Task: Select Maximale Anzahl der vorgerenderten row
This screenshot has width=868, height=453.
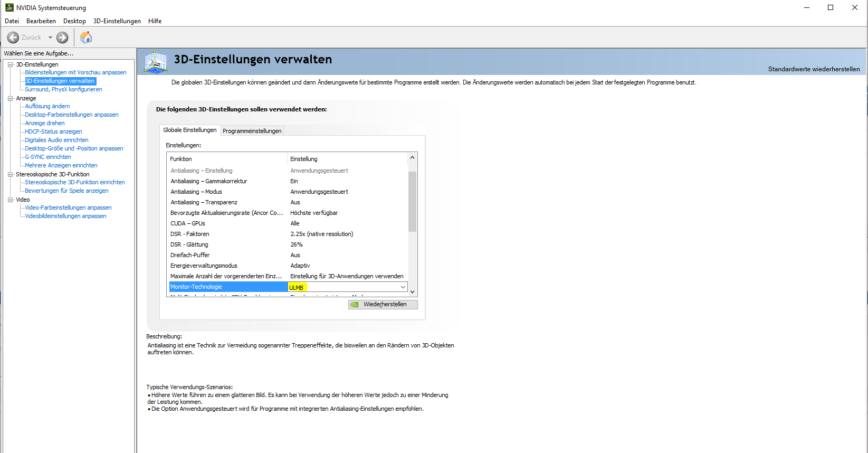Action: coord(288,276)
